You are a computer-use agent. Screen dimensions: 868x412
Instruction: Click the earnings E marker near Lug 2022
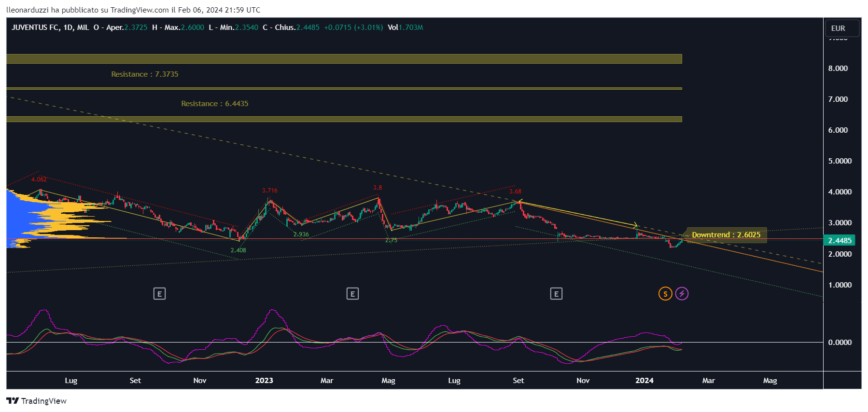coord(159,293)
